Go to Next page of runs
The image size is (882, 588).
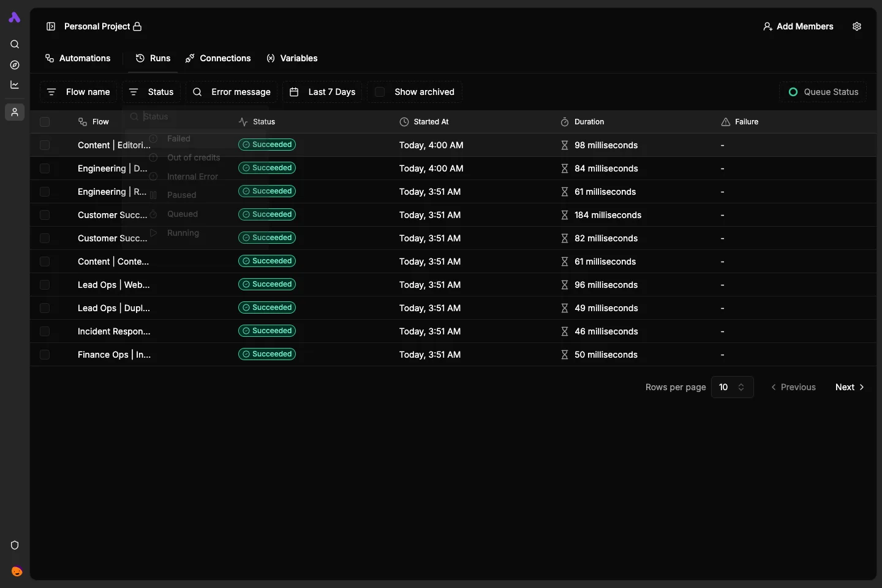pyautogui.click(x=850, y=387)
